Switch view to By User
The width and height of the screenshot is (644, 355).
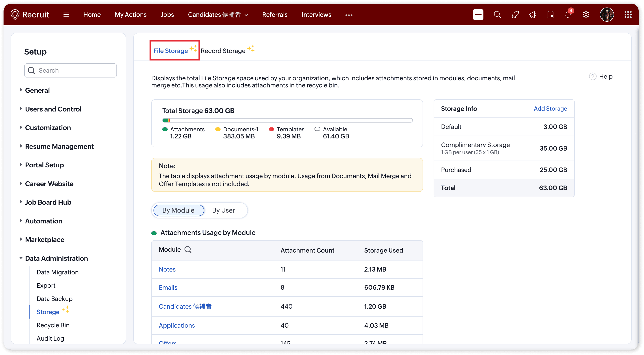223,210
